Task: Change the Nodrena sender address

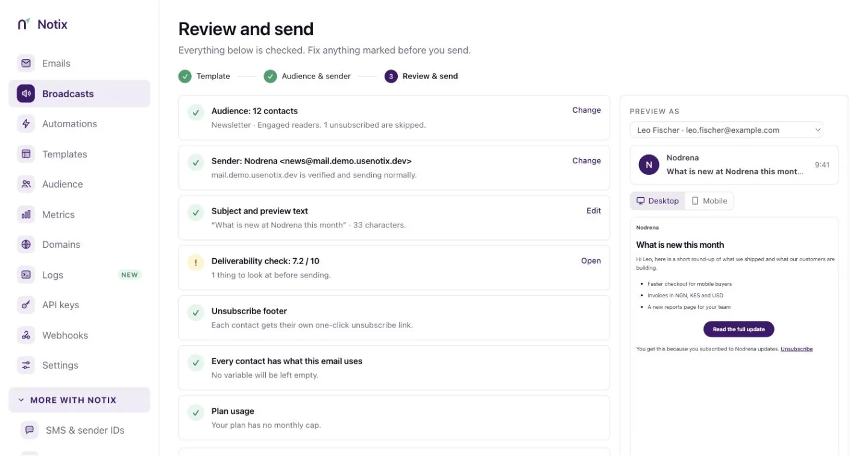Action: coord(587,160)
